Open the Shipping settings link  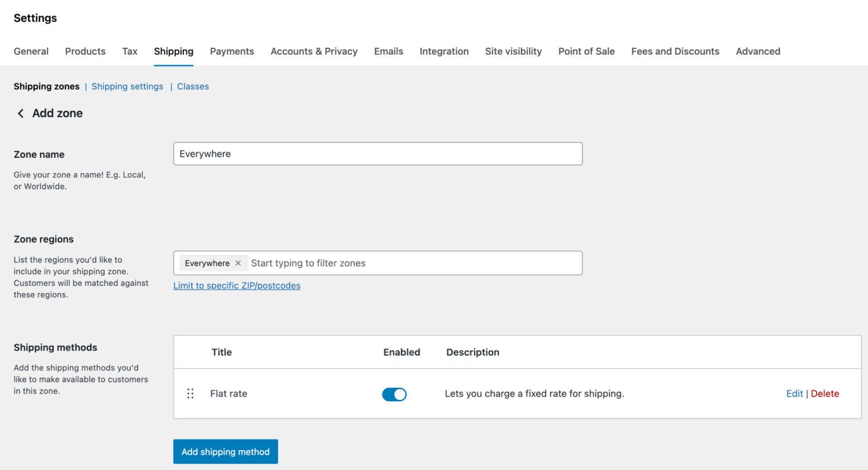tap(127, 86)
